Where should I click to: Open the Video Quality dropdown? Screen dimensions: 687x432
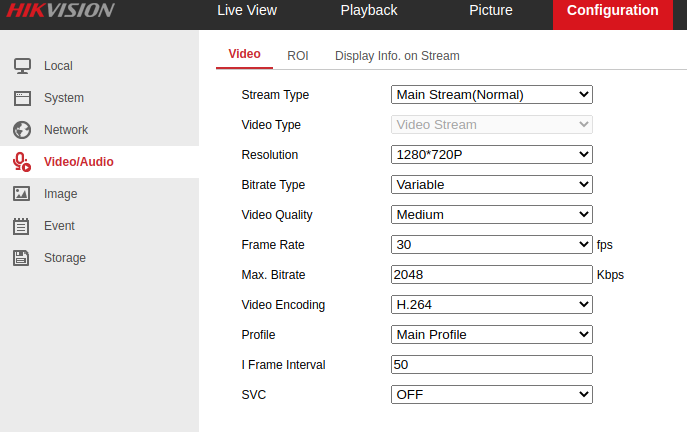tap(492, 215)
